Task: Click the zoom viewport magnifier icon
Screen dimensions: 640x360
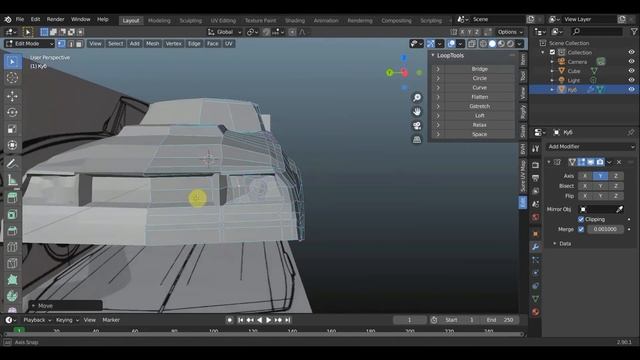Action: tap(417, 98)
